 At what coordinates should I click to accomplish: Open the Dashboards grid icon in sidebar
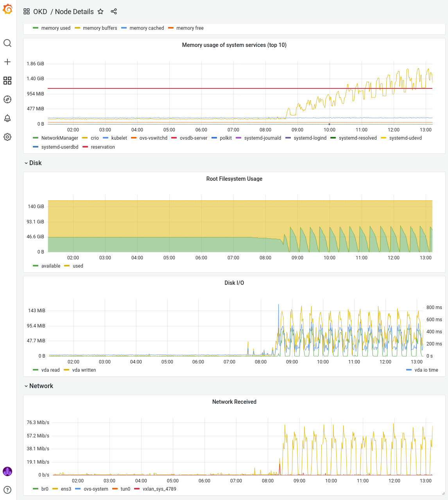(x=7, y=81)
